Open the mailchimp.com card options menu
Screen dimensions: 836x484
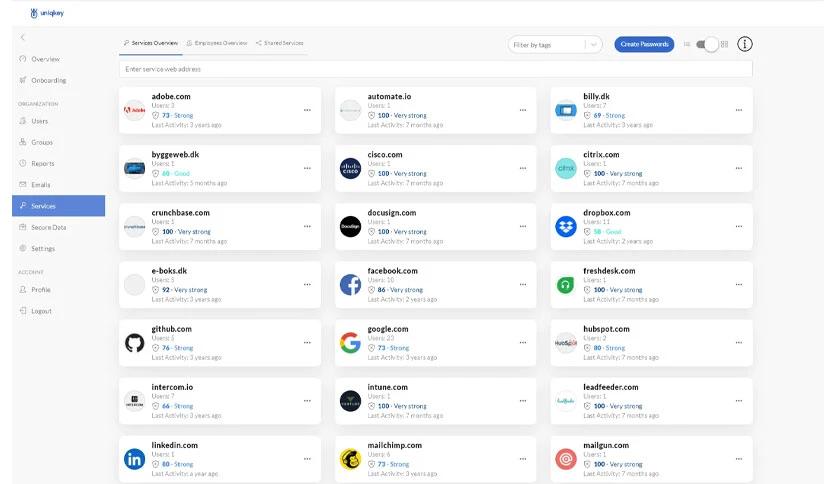pos(523,459)
